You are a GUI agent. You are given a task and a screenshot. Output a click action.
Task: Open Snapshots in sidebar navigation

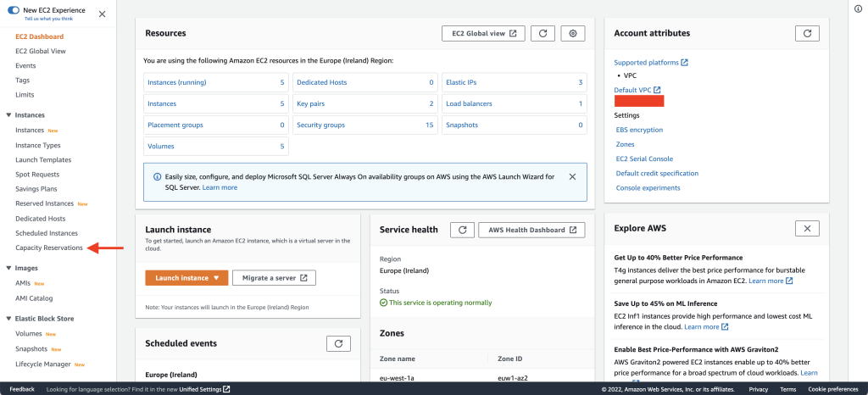[31, 349]
